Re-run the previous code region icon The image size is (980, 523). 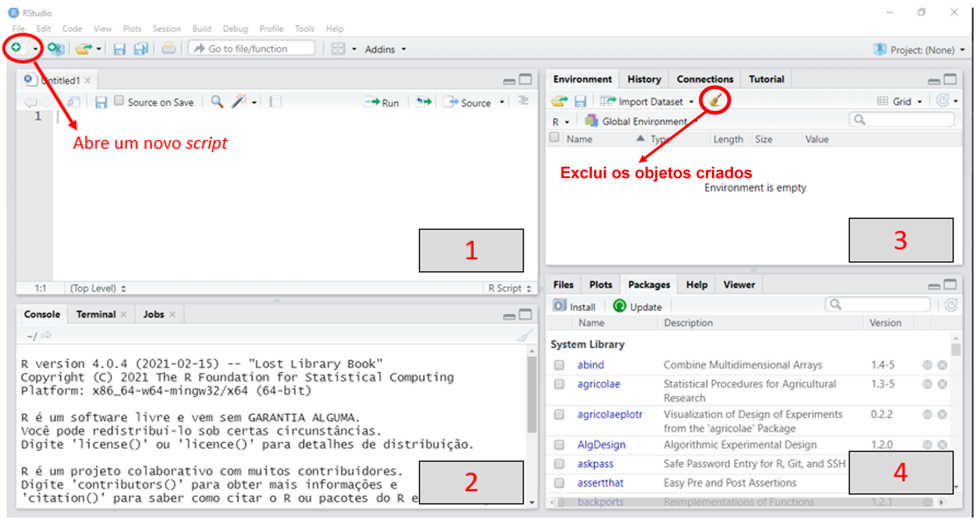tap(423, 102)
